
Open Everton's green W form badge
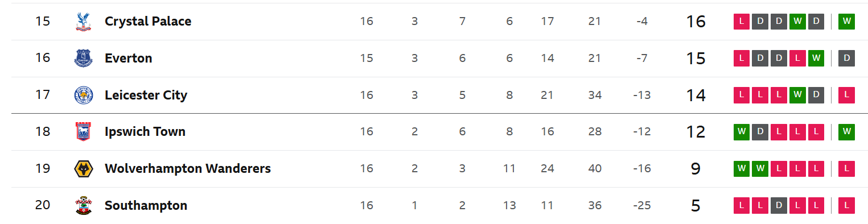click(816, 58)
